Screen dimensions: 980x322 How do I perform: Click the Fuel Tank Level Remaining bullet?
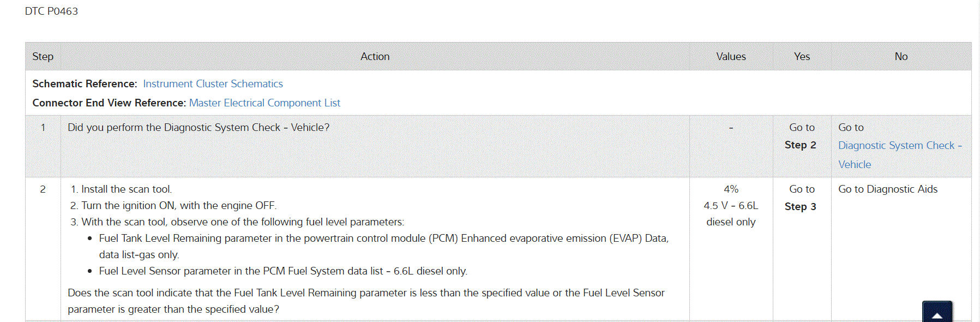click(x=383, y=238)
